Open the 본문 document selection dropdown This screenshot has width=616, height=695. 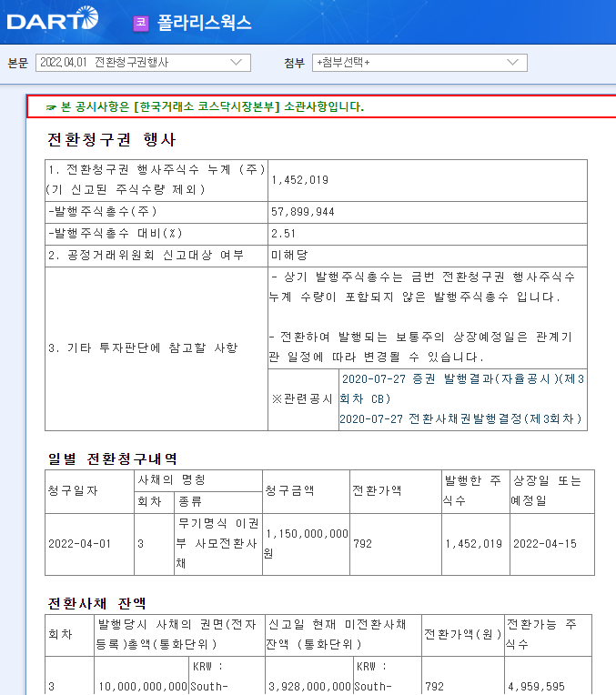pos(143,63)
